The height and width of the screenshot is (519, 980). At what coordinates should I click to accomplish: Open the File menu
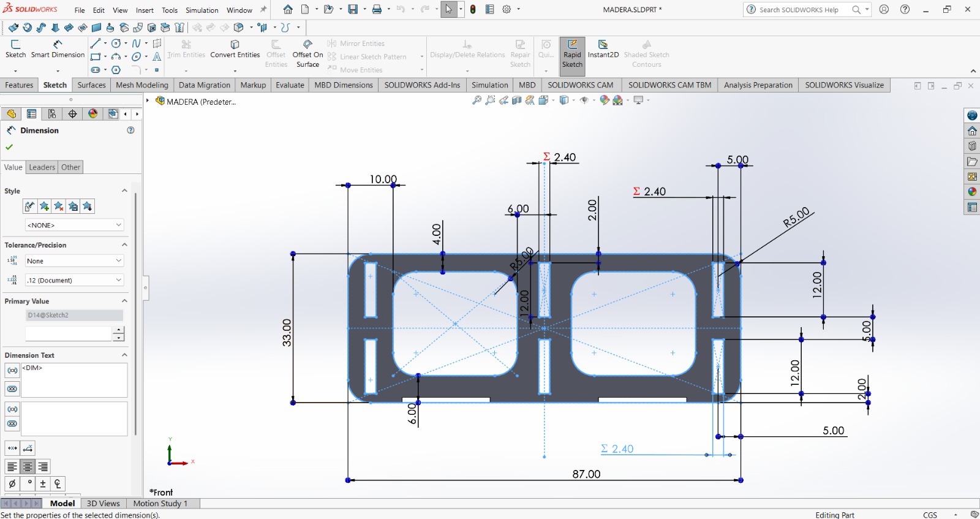click(x=80, y=10)
